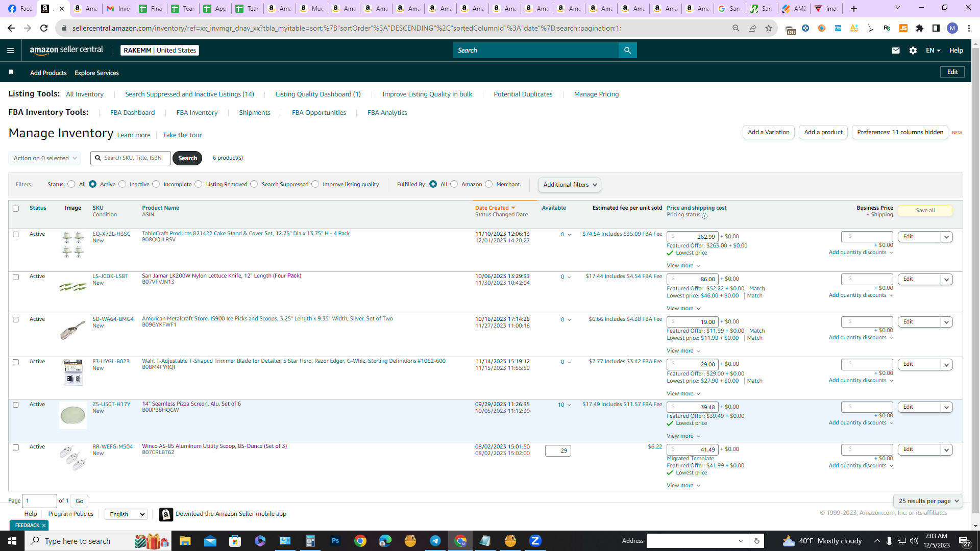
Task: Open the Windows Start menu
Action: tap(12, 541)
